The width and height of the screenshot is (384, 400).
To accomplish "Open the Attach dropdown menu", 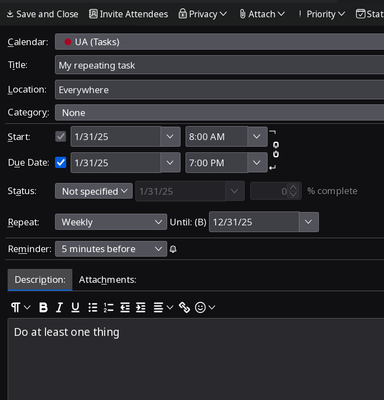I will 262,14.
